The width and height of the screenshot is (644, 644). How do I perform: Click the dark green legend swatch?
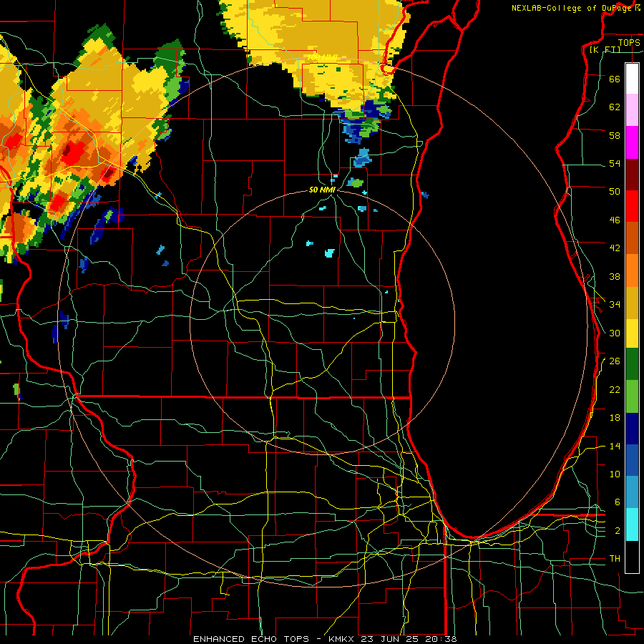(632, 364)
